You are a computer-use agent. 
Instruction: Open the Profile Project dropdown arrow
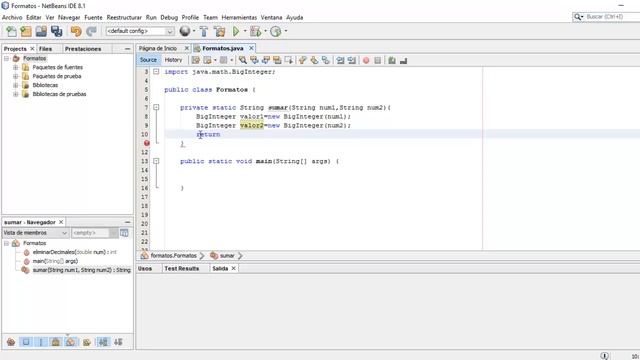[286, 31]
